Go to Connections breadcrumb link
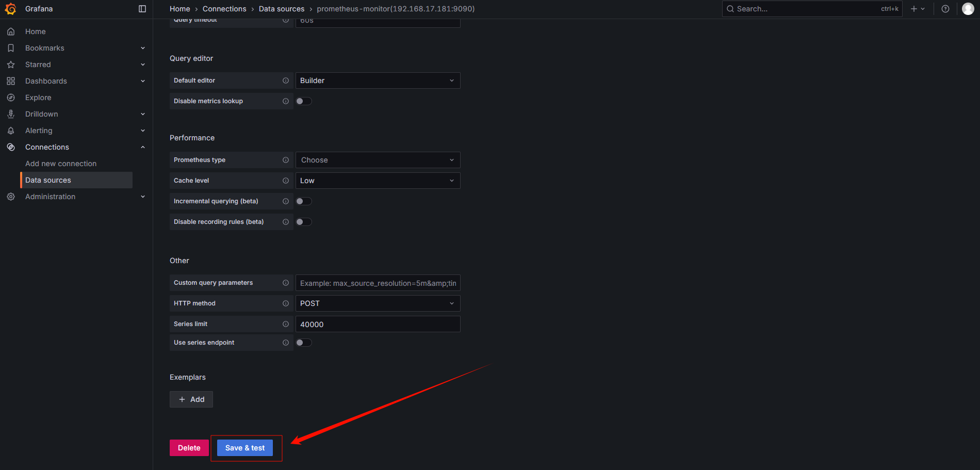Viewport: 980px width, 470px height. 224,9
